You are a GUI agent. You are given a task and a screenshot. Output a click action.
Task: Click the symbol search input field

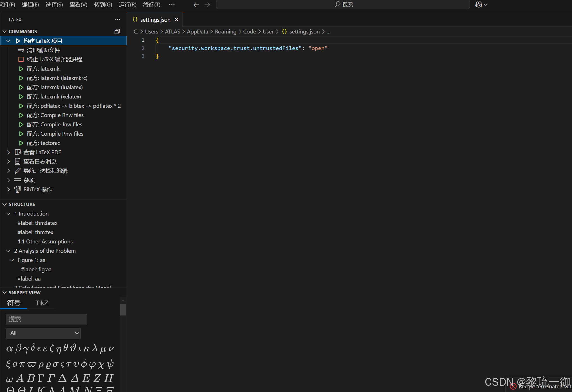[x=46, y=319]
